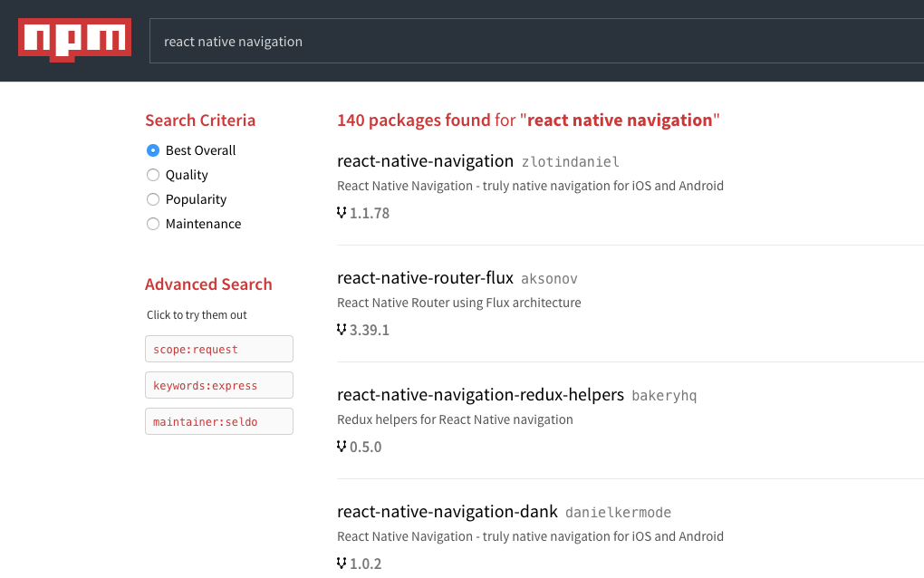Click the version icon beside 3.39.1
Screen dimensions: 924x578
click(x=342, y=330)
